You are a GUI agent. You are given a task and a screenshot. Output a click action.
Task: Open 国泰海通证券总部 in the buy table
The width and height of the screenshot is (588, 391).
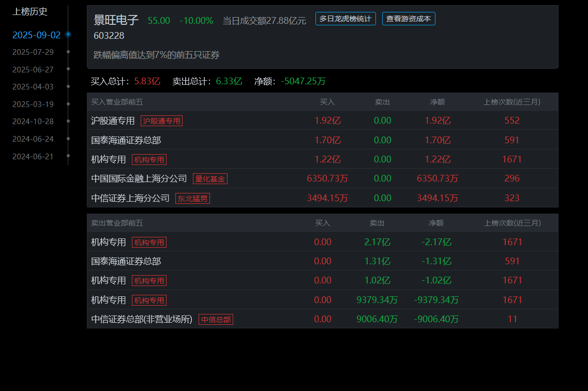pyautogui.click(x=126, y=140)
